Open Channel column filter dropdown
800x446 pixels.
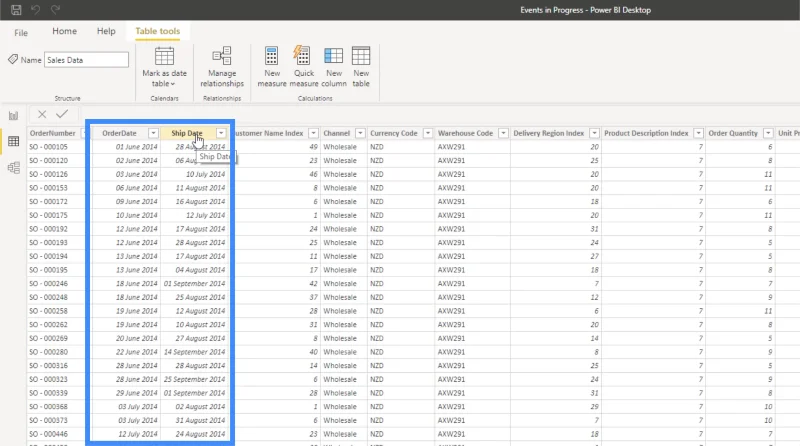pyautogui.click(x=360, y=133)
